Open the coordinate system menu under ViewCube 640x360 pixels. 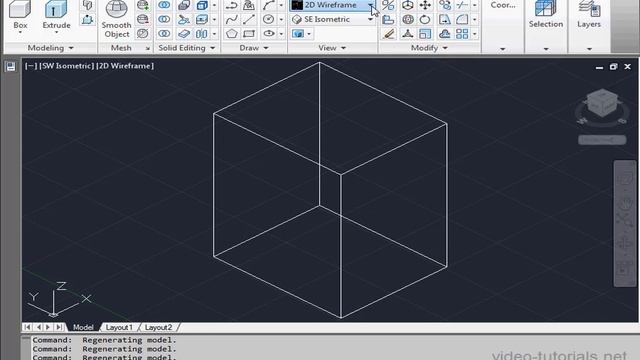602,140
